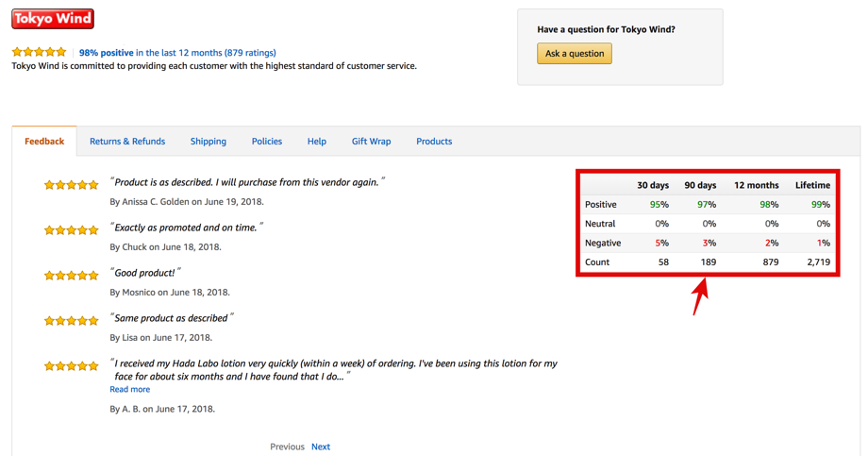Click the seller's overall five-star rating

click(39, 52)
